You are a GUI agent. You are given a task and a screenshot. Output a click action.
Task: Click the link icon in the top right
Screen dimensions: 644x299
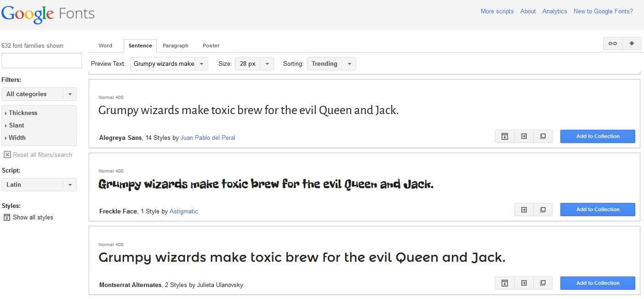(x=612, y=43)
